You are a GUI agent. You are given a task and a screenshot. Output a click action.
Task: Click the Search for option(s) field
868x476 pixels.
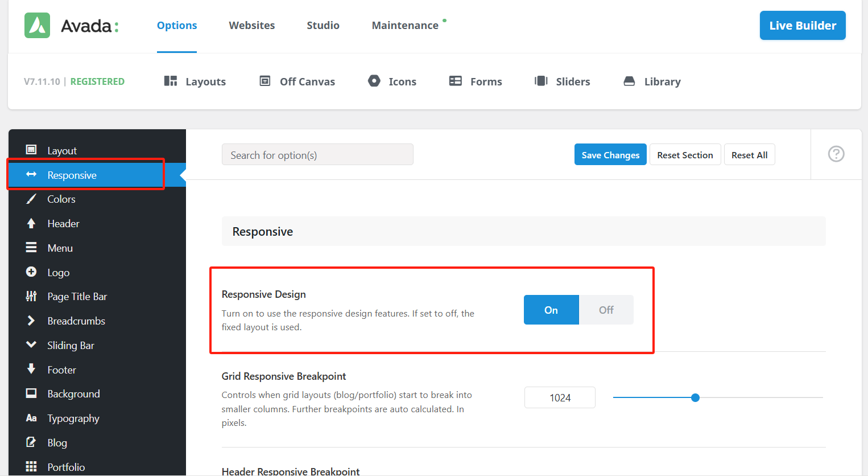point(317,155)
